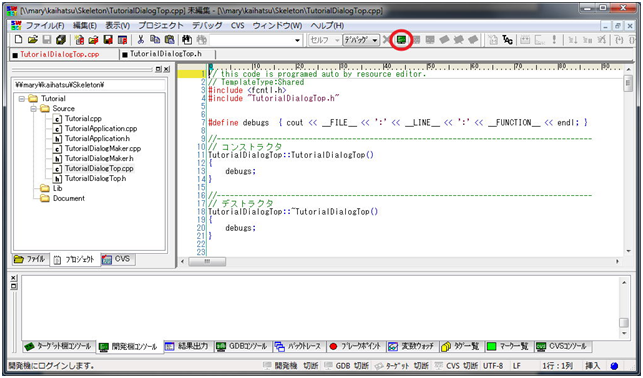Float the file tree pane
Viewport: 643px width, 378px height.
tap(159, 70)
